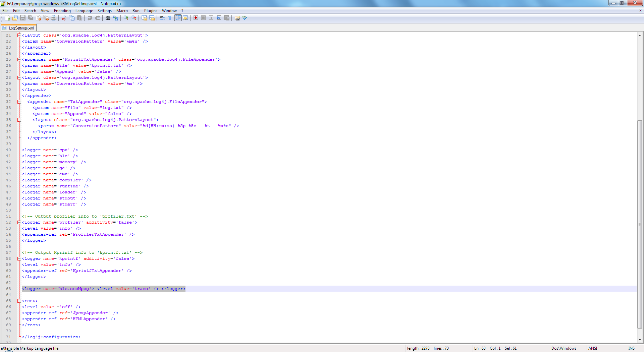This screenshot has width=644, height=352.
Task: Collapse the TxtAppender block at line 32
Action: point(19,102)
